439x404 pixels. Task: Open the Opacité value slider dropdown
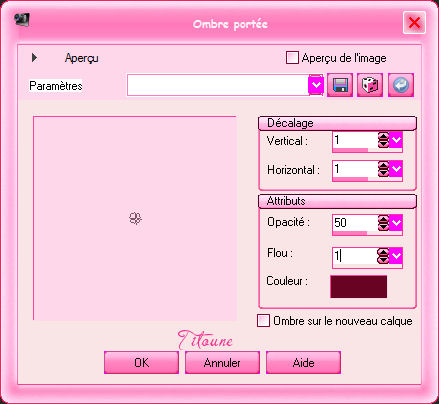(396, 222)
